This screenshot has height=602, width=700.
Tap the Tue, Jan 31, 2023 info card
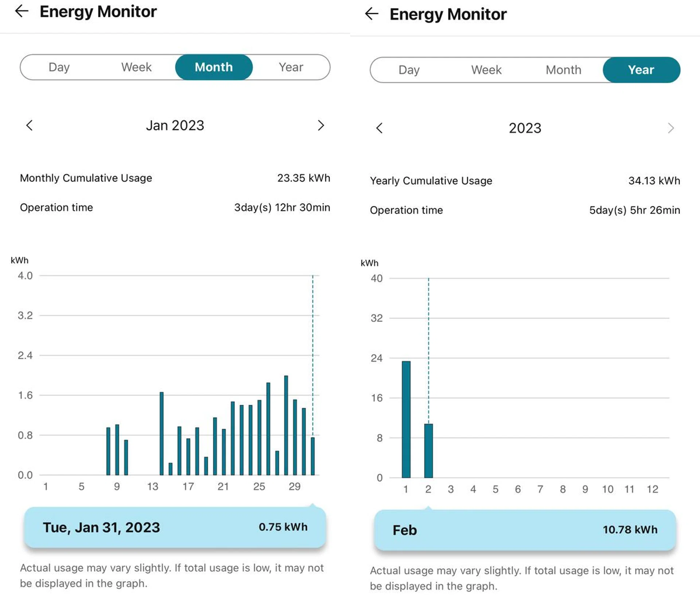point(175,527)
